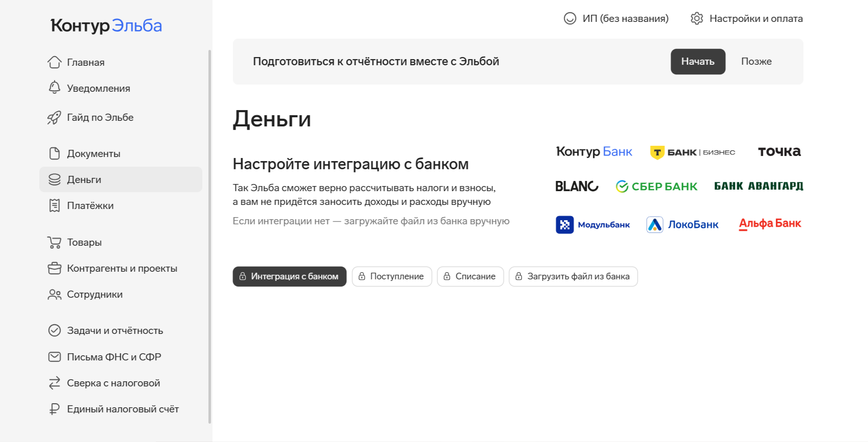Open notifications via the bell icon
The height and width of the screenshot is (442, 868).
(55, 88)
